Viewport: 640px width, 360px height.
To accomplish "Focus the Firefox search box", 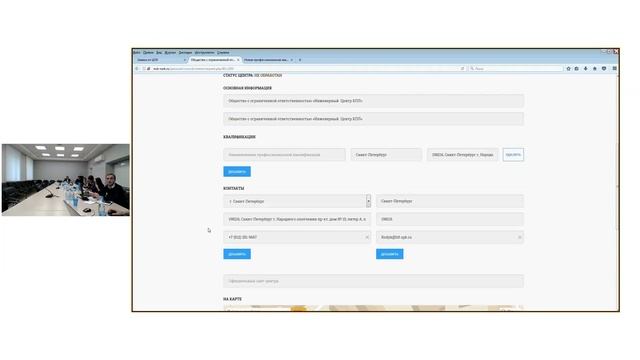I will [516, 69].
